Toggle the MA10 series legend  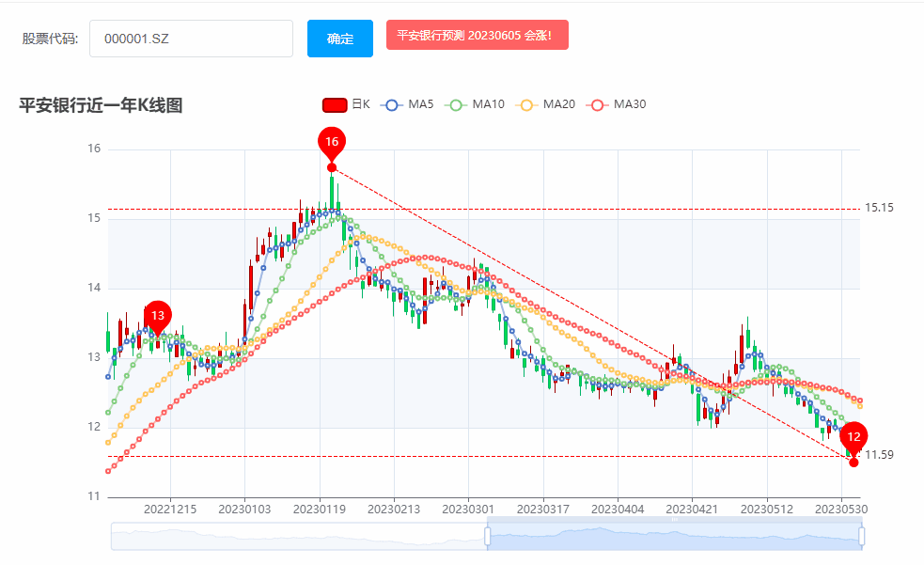[475, 105]
